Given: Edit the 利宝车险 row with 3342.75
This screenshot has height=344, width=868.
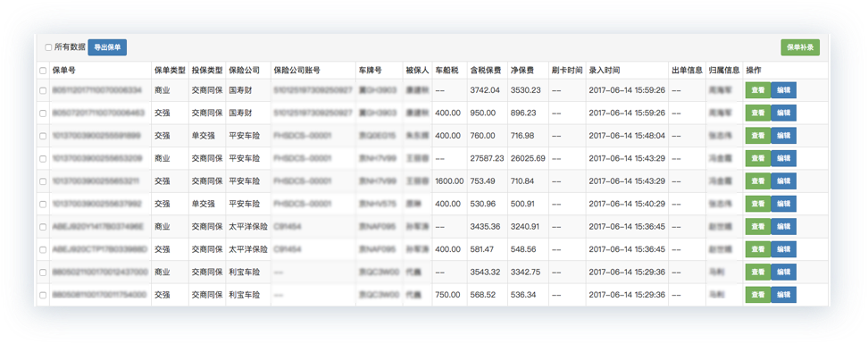Looking at the screenshot, I should [783, 272].
